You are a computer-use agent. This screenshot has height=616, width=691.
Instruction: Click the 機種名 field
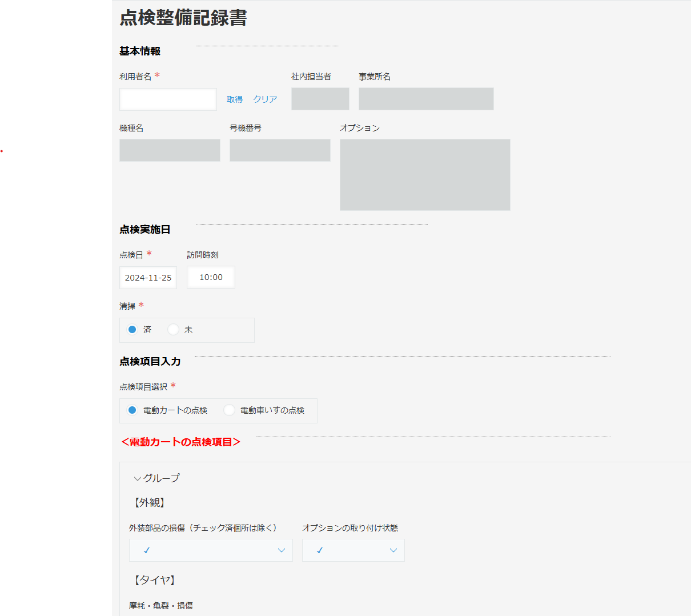point(170,150)
